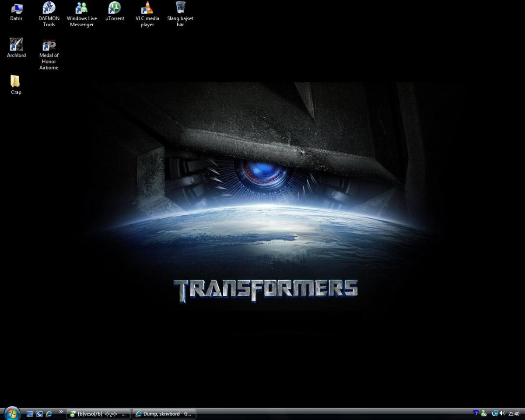Open the Messenger status icon in the tray
525x420 pixels.
pyautogui.click(x=483, y=413)
